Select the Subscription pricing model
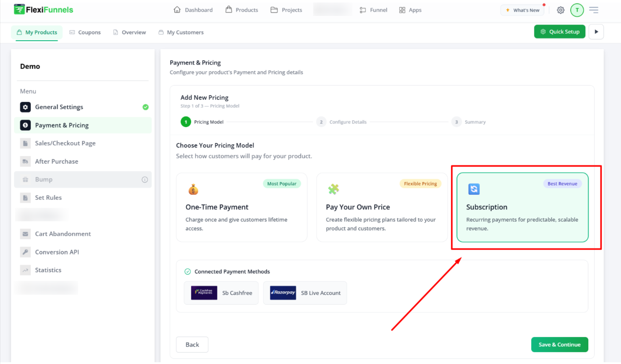Screen dimensions: 621x364 [522, 207]
